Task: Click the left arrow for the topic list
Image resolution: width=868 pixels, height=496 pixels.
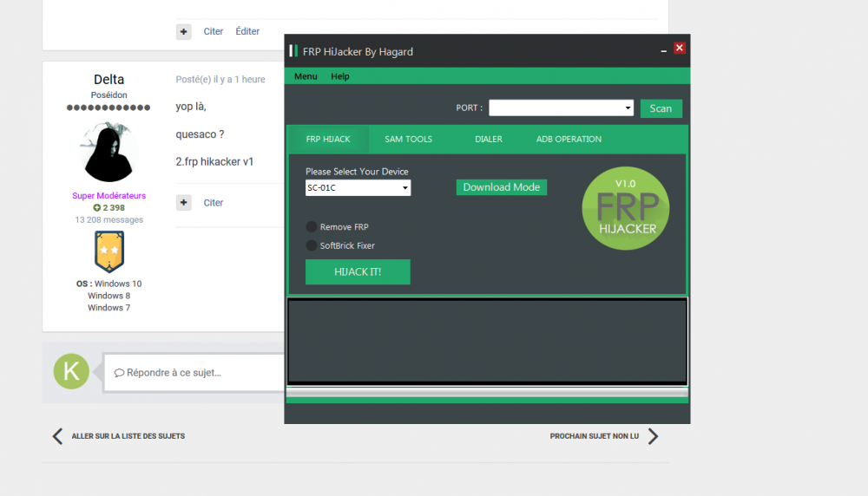Action: (57, 436)
